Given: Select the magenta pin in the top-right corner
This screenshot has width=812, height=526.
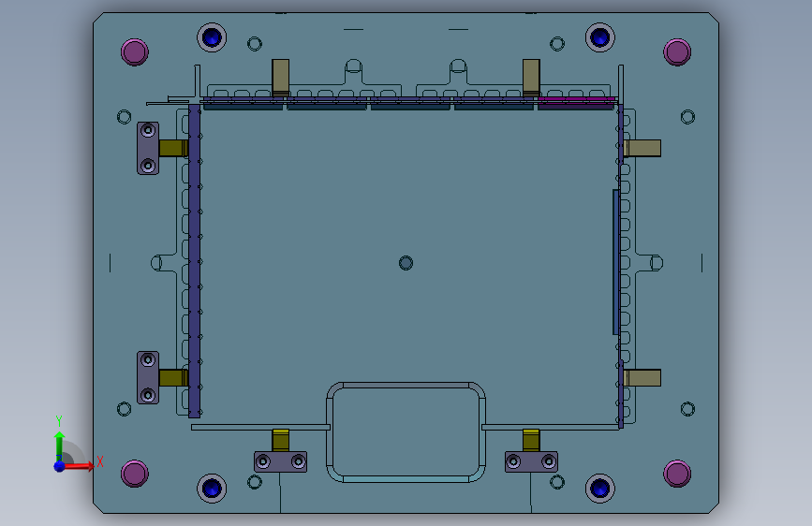Looking at the screenshot, I should pos(677,52).
